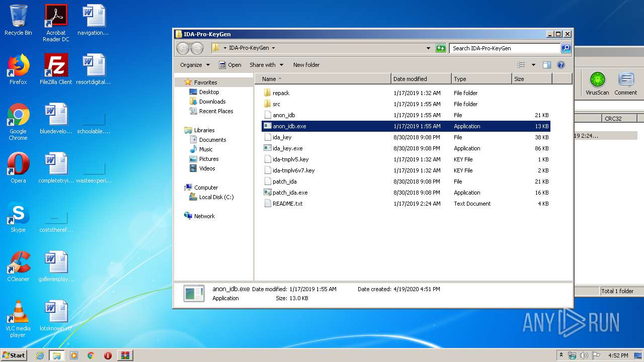Select the repack folder
The height and width of the screenshot is (362, 644).
[x=406, y=93]
